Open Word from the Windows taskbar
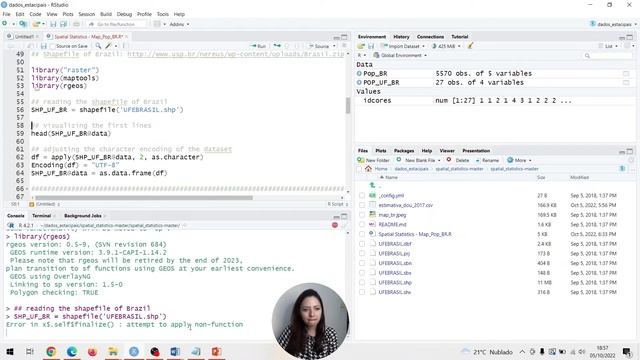 coord(175,351)
